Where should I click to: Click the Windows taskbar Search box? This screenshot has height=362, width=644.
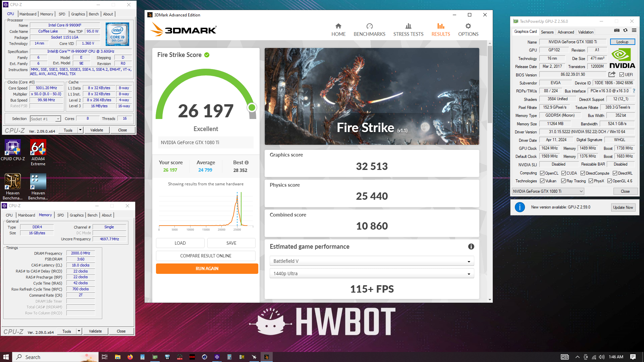tap(56, 357)
